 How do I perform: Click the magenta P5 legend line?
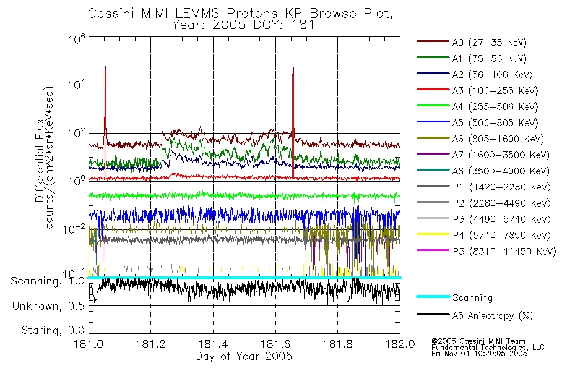[x=433, y=250]
